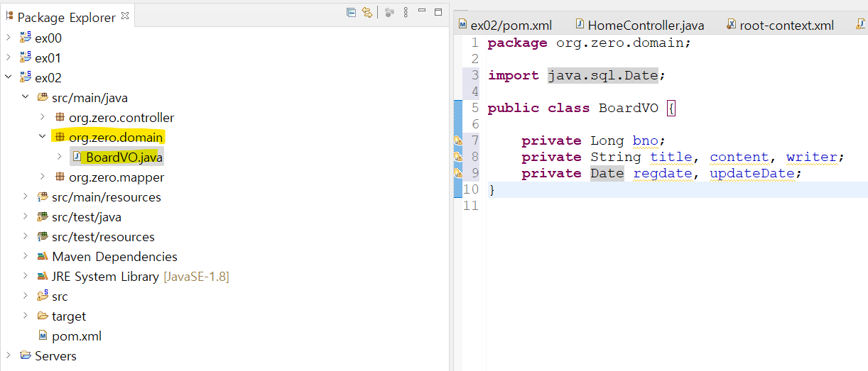Image resolution: width=868 pixels, height=371 pixels.
Task: Expand the src/main/resources folder
Action: [x=26, y=196]
